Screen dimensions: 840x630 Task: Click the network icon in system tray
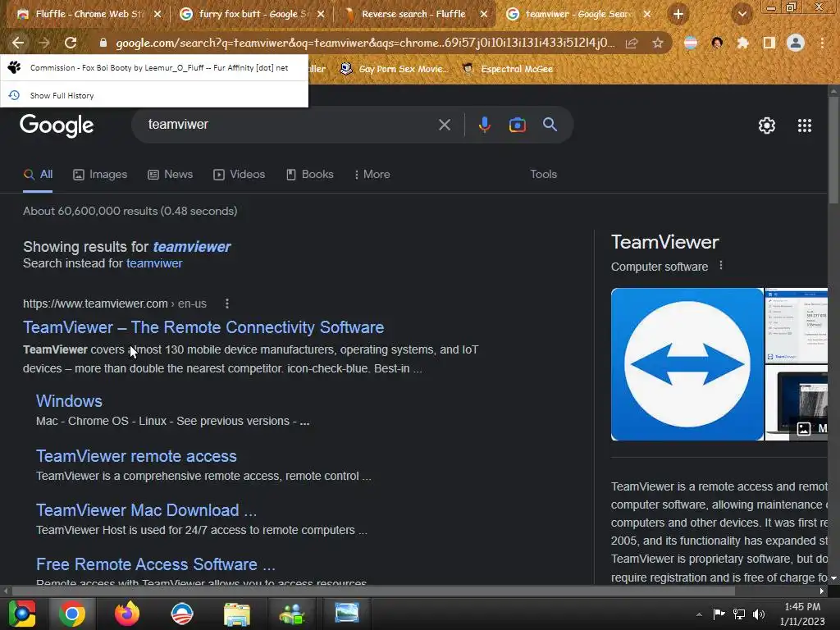point(739,614)
